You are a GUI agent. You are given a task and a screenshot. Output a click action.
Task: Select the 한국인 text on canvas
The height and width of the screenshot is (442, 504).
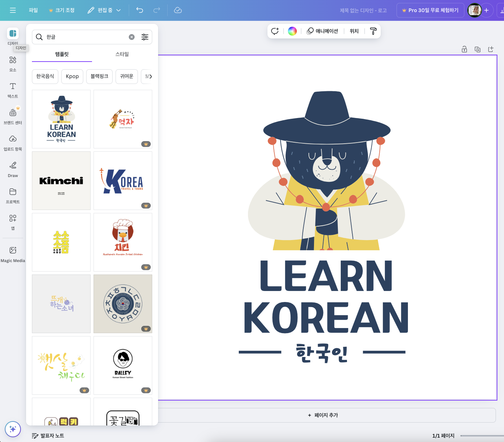[x=322, y=353]
